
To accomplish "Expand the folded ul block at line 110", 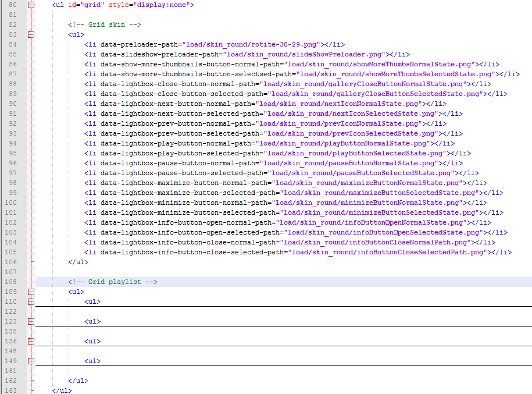I will click(x=31, y=301).
